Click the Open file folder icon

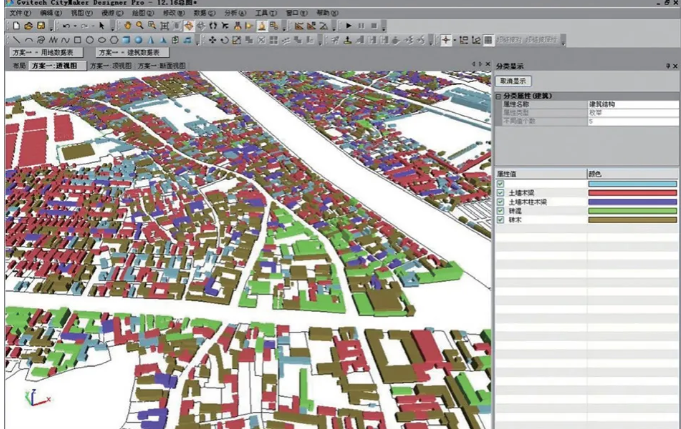[29, 26]
